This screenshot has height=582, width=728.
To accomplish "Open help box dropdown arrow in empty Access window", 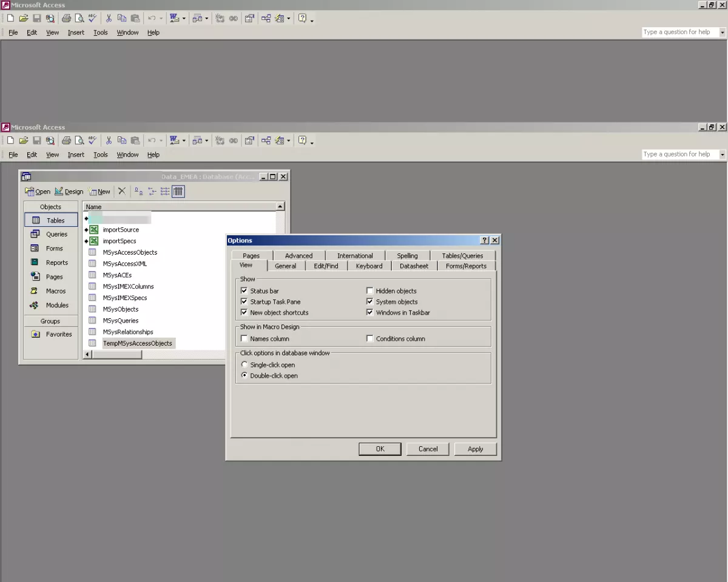I will click(x=722, y=32).
